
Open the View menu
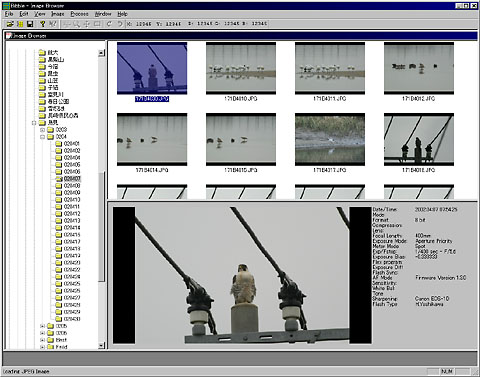pos(40,14)
